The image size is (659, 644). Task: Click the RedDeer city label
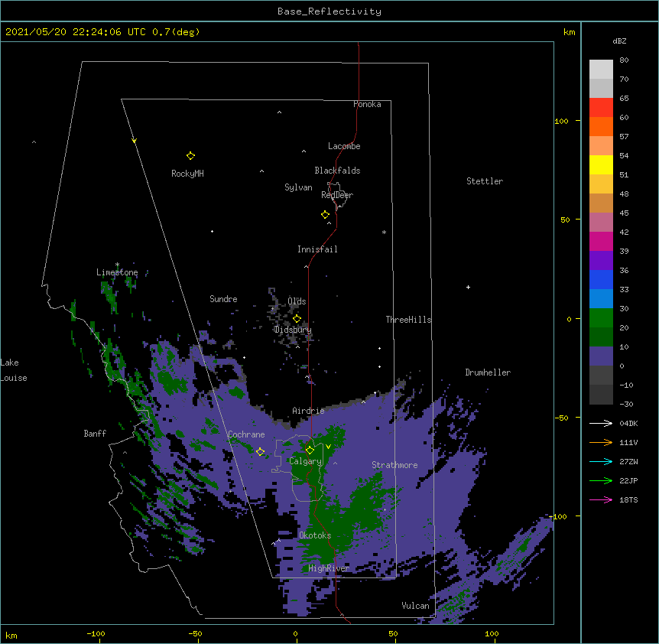pos(337,195)
